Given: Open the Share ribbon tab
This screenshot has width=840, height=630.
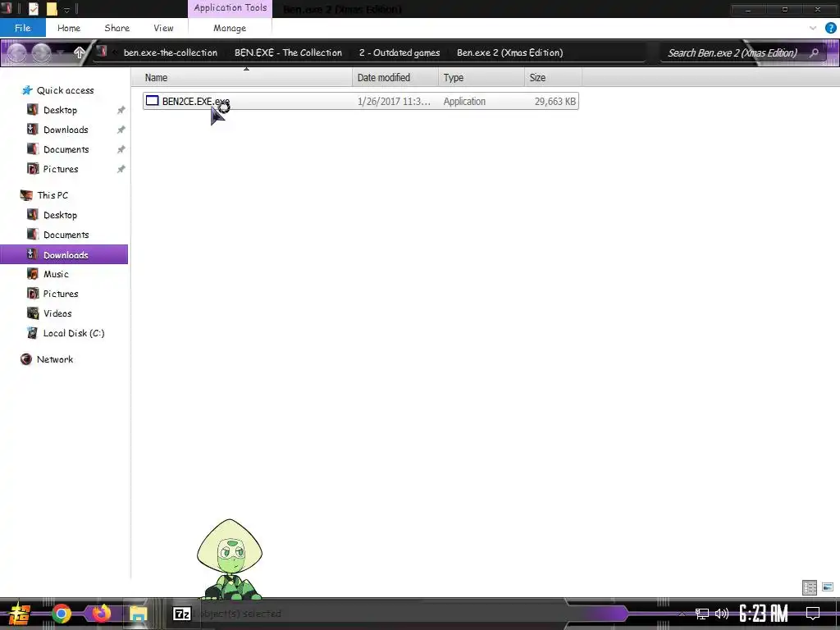Looking at the screenshot, I should coord(116,28).
